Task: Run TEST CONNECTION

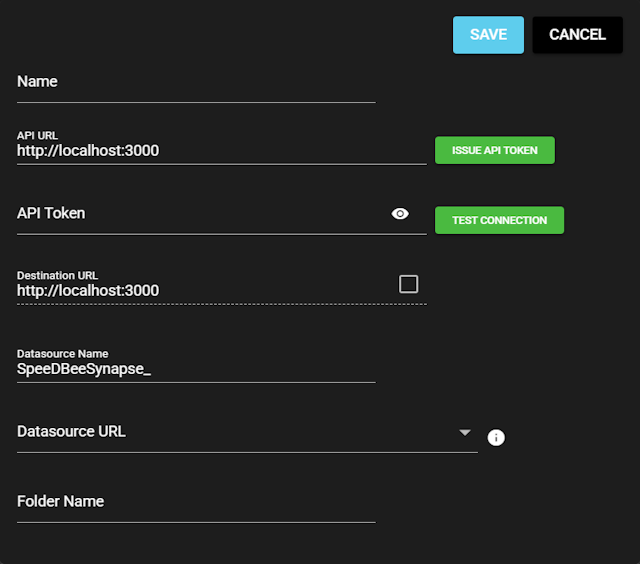Action: tap(499, 220)
